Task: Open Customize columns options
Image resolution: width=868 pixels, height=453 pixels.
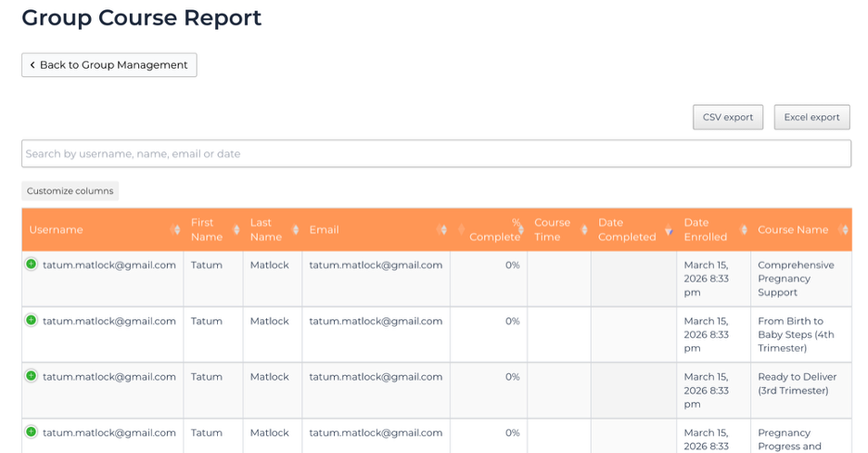Action: [70, 191]
